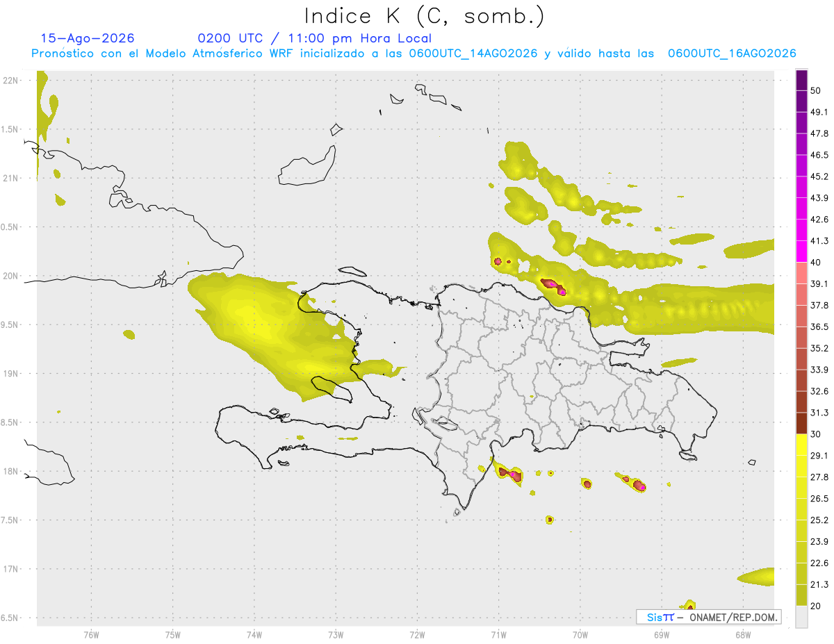
Task: Click the longitude axis label 69W
Action: (662, 635)
